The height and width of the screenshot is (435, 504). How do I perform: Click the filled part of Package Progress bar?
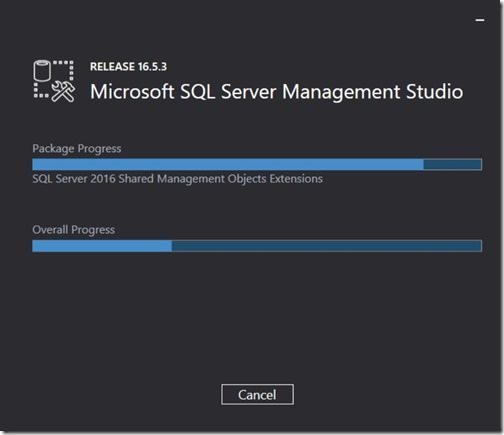228,164
